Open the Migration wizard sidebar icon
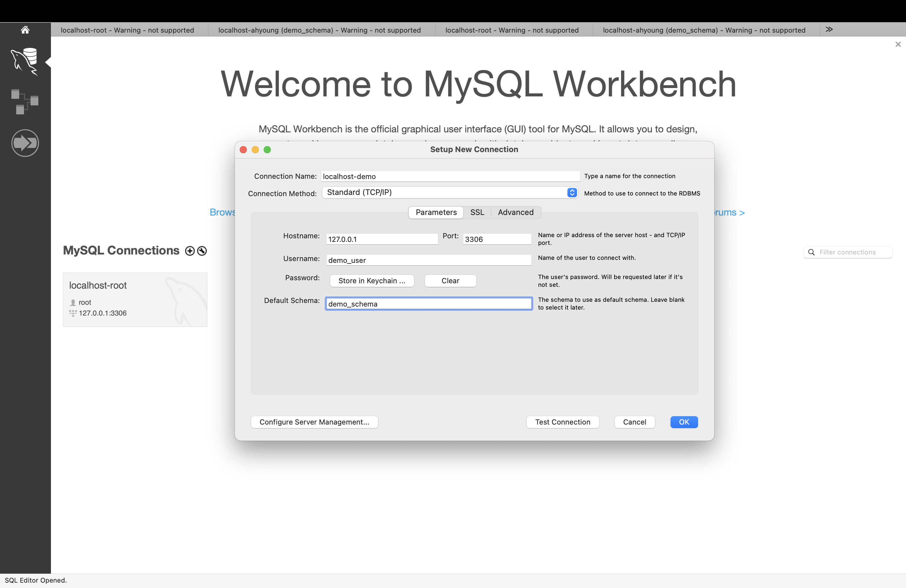The width and height of the screenshot is (906, 588). pos(25,143)
